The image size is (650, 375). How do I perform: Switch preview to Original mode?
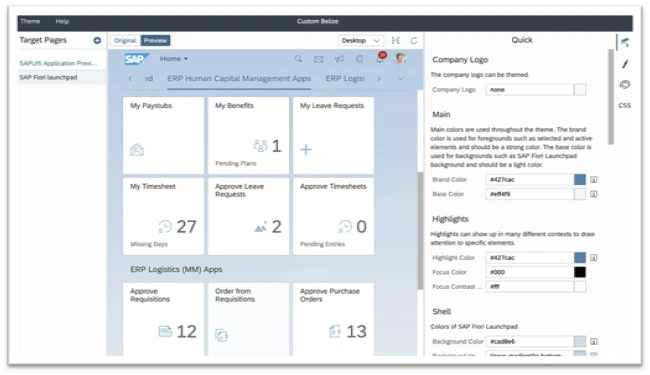click(x=125, y=40)
